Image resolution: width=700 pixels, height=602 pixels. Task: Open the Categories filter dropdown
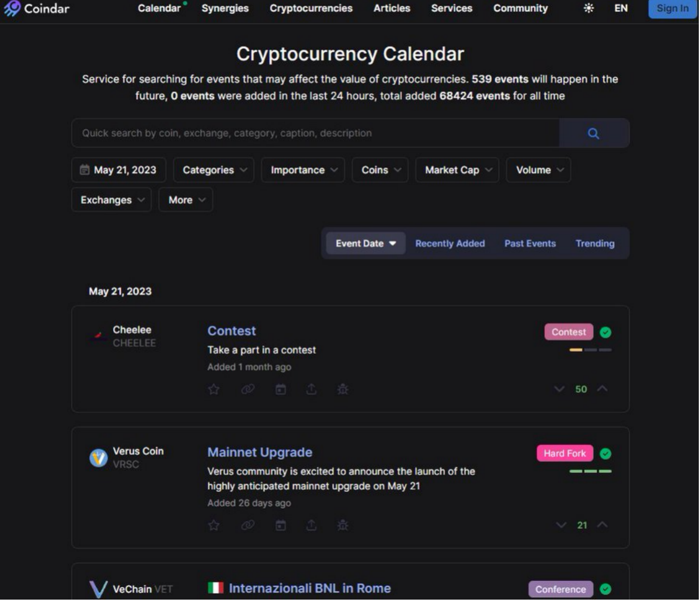pyautogui.click(x=214, y=170)
